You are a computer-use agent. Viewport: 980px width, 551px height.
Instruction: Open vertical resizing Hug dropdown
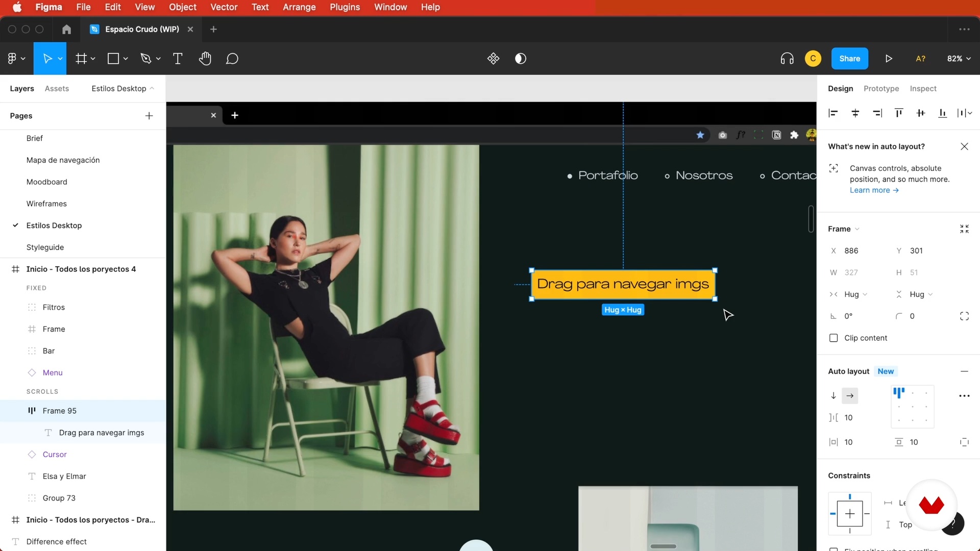coord(921,294)
